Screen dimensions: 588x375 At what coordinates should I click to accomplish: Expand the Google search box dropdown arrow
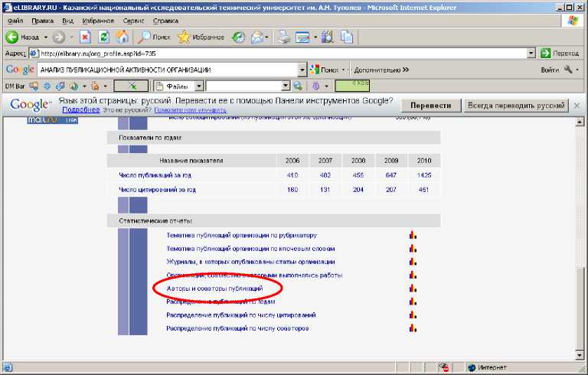click(302, 70)
